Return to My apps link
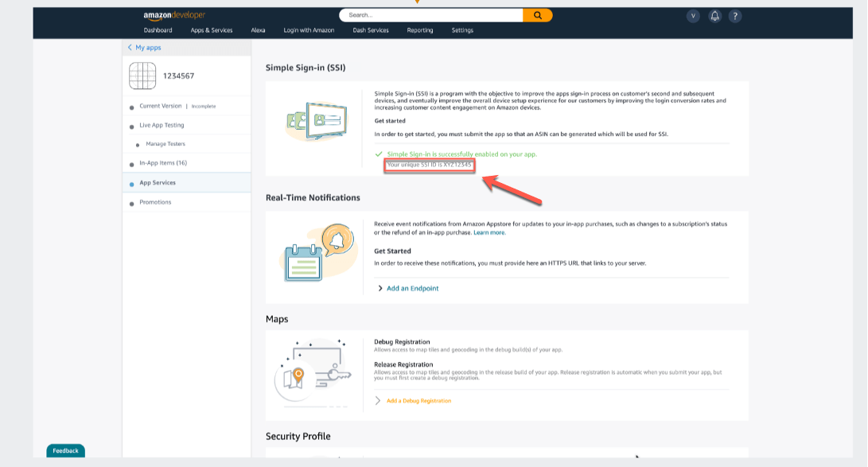Viewport: 868px width, 467px height. (x=148, y=48)
